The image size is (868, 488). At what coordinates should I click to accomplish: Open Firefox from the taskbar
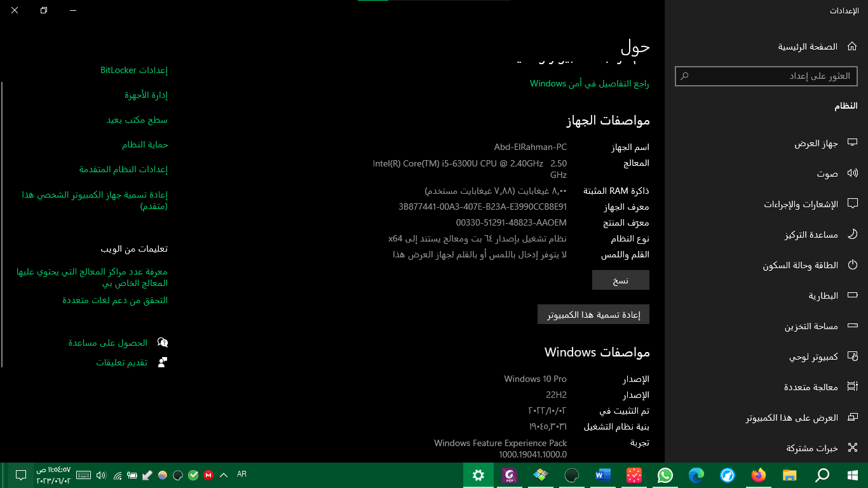[x=758, y=475]
